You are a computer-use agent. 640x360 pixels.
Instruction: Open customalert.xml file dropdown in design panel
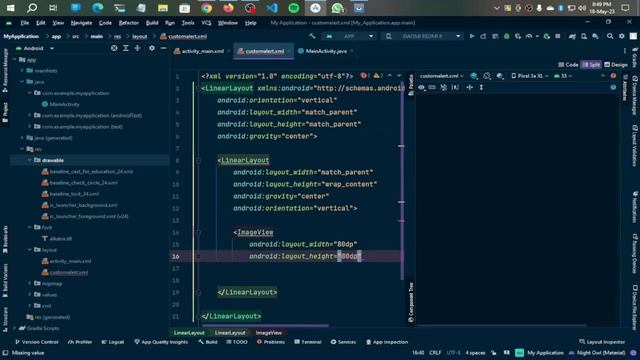[442, 76]
